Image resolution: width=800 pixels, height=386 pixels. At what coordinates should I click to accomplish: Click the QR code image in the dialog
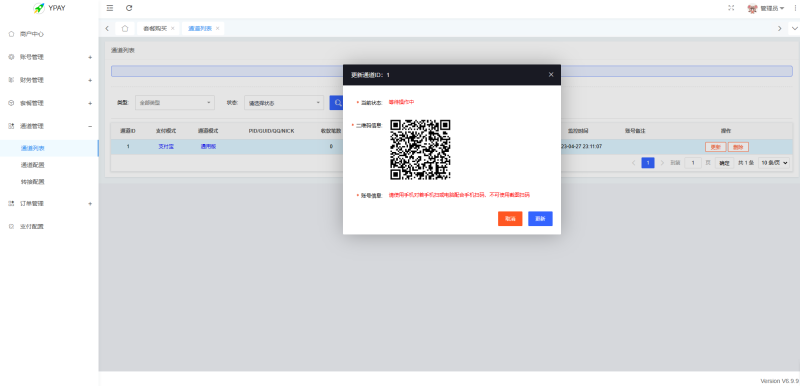pos(420,149)
